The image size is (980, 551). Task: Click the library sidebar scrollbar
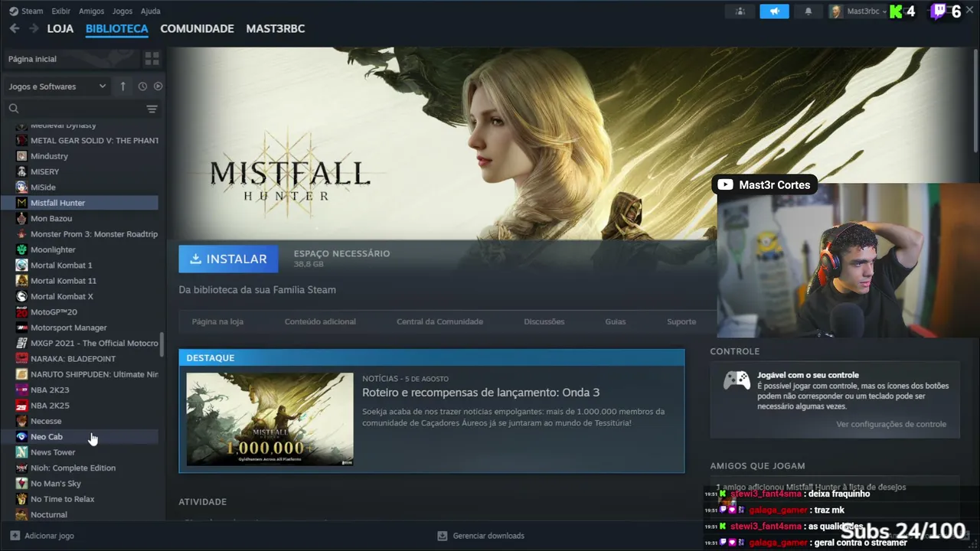[162, 344]
